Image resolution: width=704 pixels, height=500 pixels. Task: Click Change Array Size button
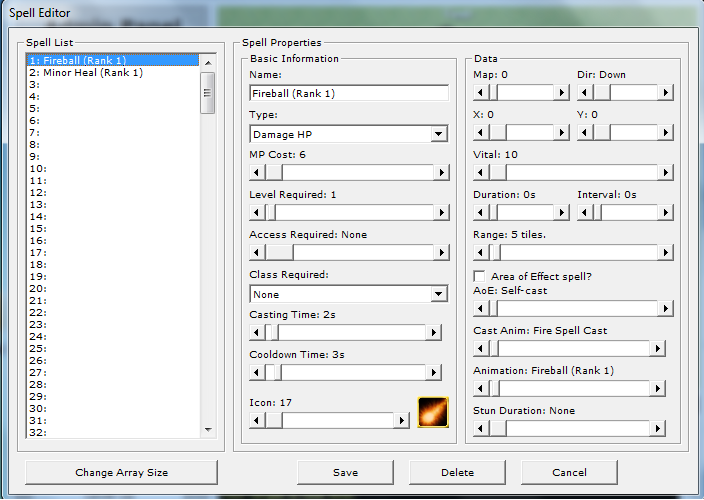pos(121,472)
